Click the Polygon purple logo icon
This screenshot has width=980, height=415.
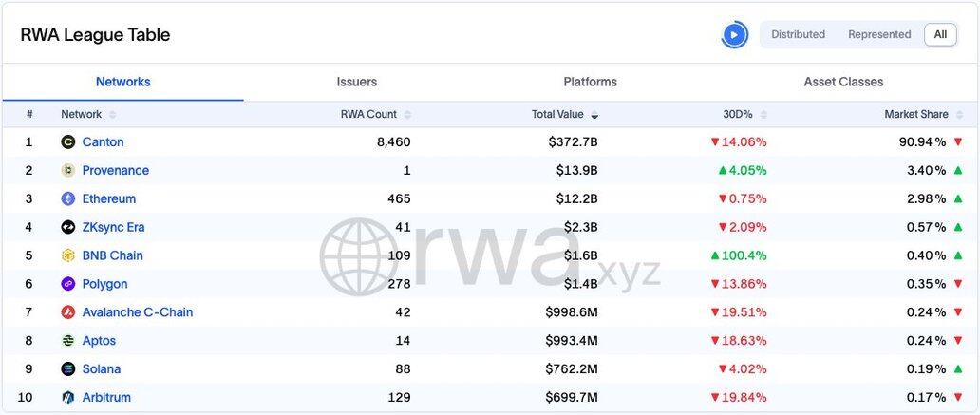(67, 284)
